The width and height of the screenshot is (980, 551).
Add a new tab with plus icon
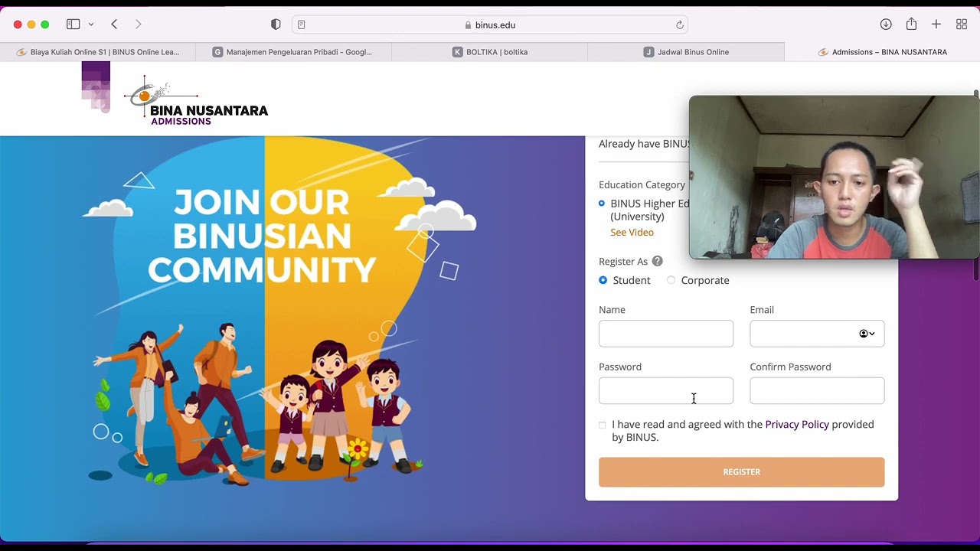point(936,24)
